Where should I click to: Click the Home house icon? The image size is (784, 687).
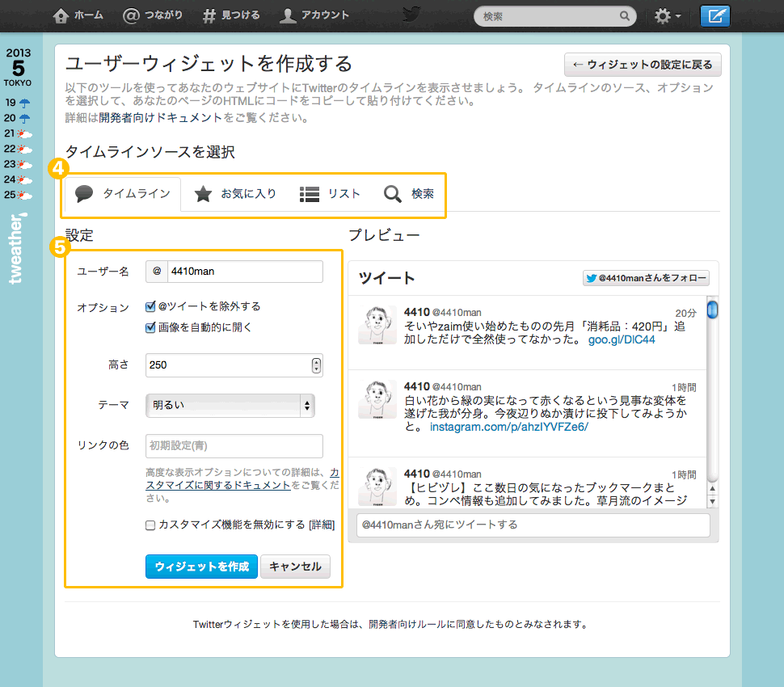pyautogui.click(x=61, y=16)
